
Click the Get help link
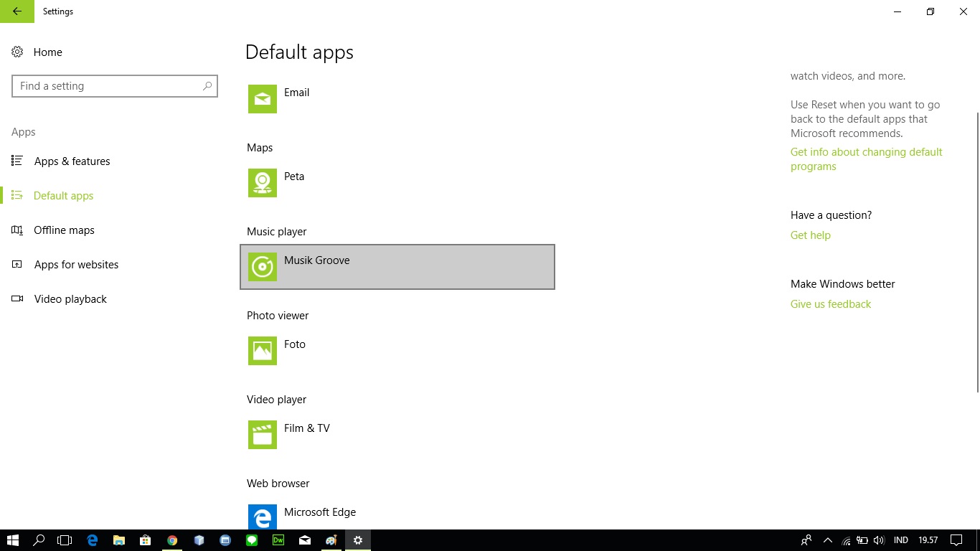[811, 235]
